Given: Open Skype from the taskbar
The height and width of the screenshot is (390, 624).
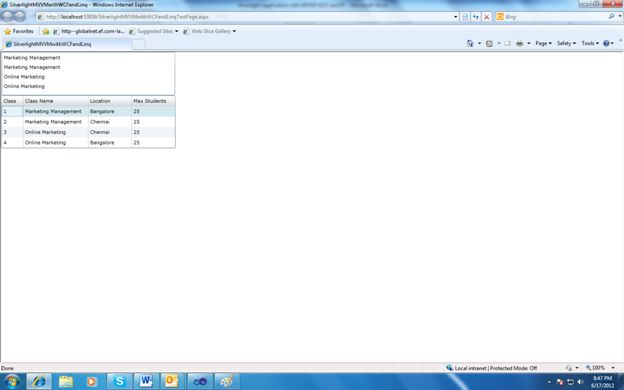Looking at the screenshot, I should point(119,381).
